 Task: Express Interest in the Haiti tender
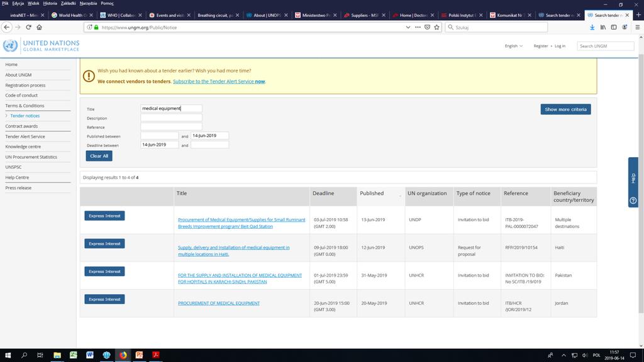point(105,244)
